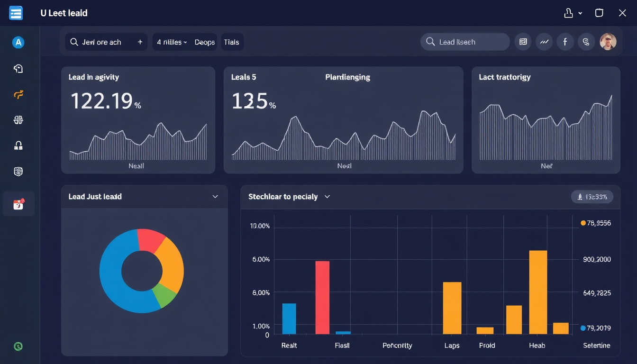Click the plus button beside the left search field
The image size is (637, 364).
coord(140,42)
